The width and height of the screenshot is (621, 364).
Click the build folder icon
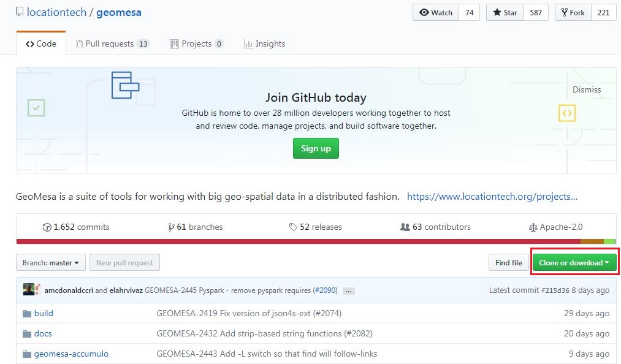(x=27, y=314)
